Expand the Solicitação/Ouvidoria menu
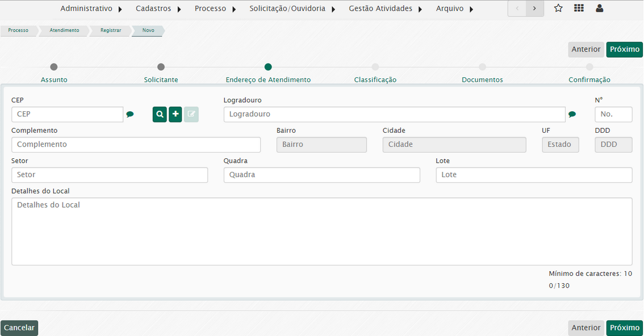The width and height of the screenshot is (644, 336). pos(292,9)
